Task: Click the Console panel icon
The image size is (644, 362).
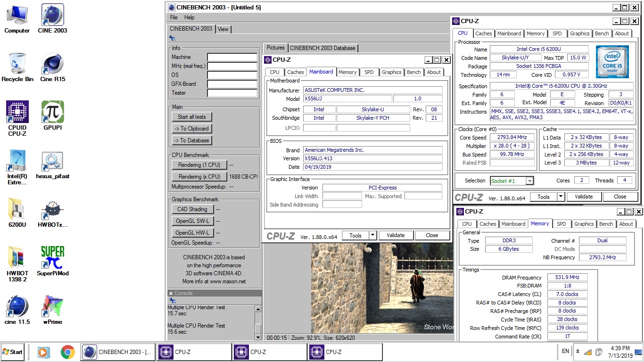Action: click(x=173, y=300)
